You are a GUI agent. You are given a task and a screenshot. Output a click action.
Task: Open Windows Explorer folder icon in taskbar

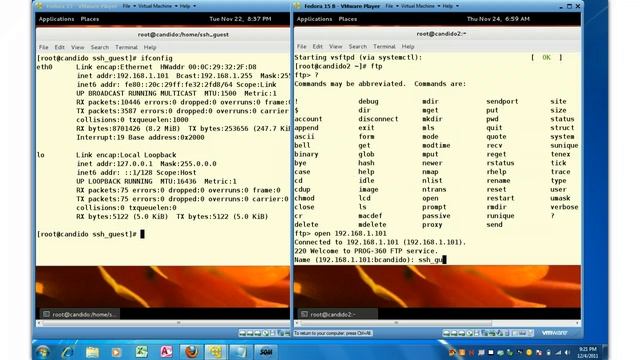click(x=92, y=352)
